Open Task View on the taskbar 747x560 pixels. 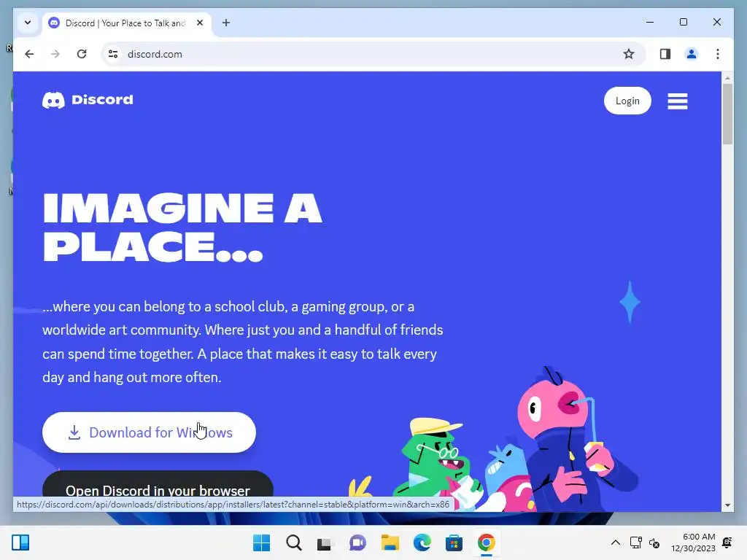325,542
